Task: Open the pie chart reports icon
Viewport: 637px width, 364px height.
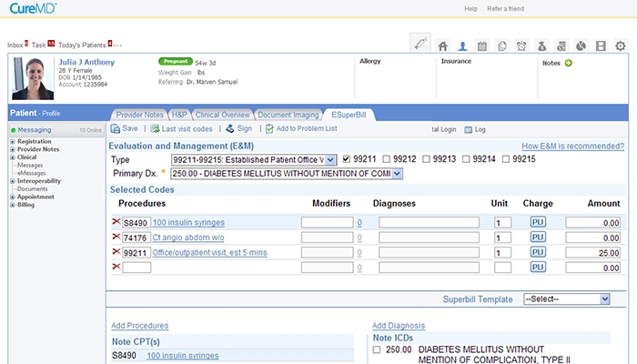Action: point(581,45)
